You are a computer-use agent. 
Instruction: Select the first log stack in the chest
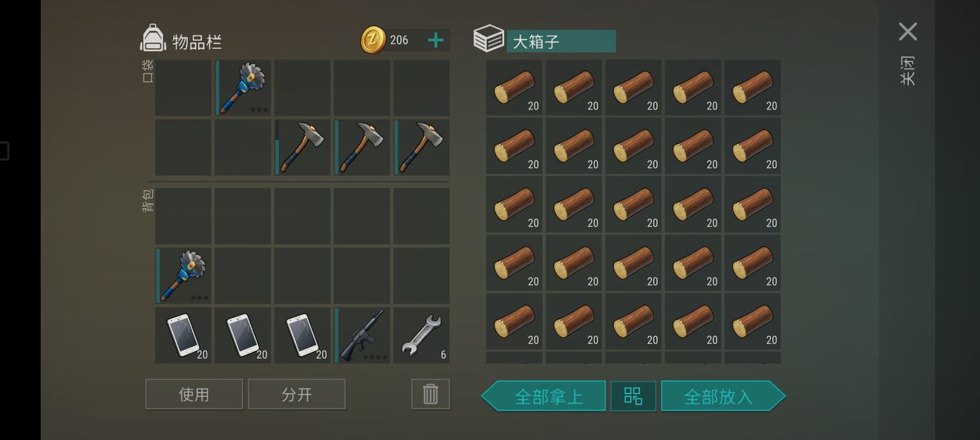click(514, 88)
